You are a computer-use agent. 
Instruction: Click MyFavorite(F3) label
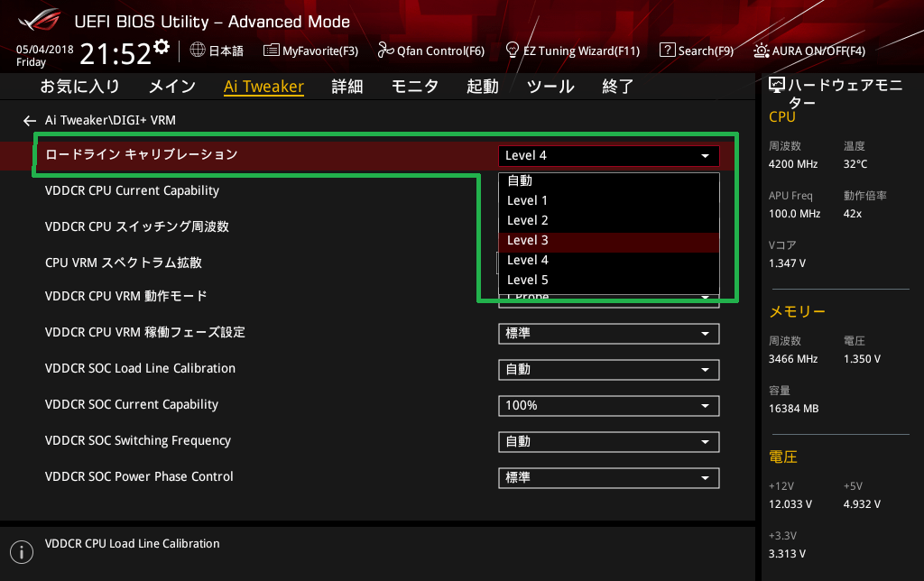point(320,51)
